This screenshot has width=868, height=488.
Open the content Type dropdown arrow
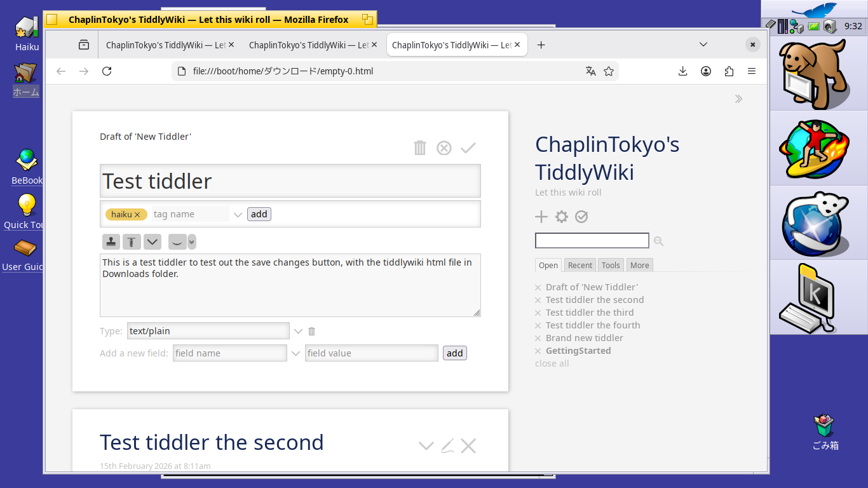(298, 331)
